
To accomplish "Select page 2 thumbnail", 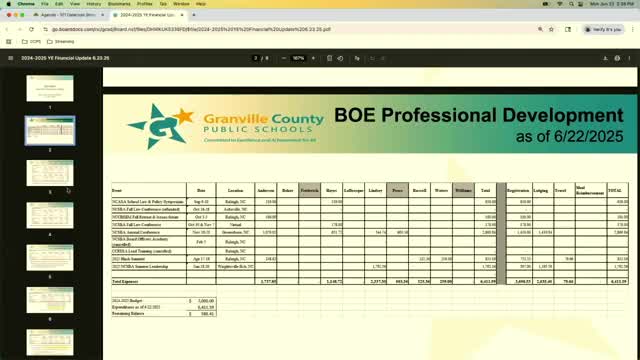I will pyautogui.click(x=50, y=131).
